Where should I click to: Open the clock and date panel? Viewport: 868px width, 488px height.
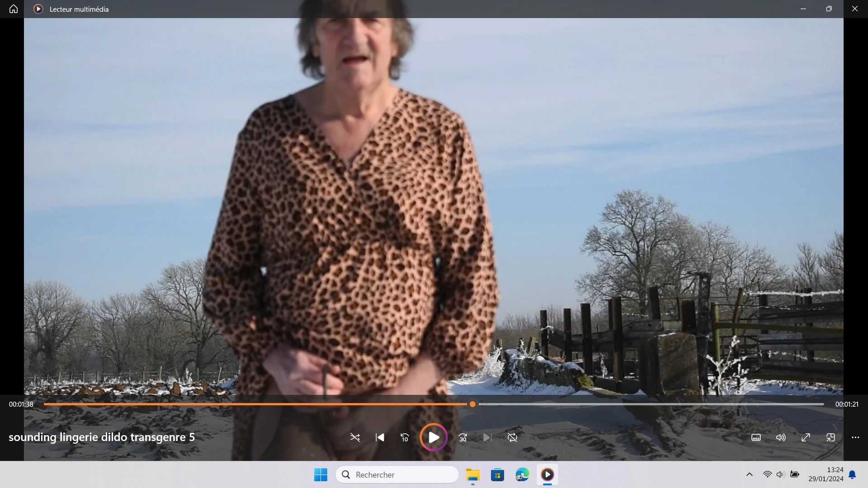point(826,474)
